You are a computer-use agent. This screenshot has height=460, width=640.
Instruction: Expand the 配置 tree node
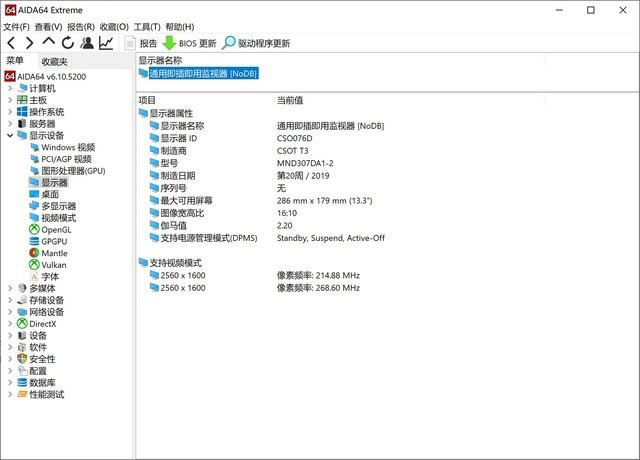pos(10,371)
